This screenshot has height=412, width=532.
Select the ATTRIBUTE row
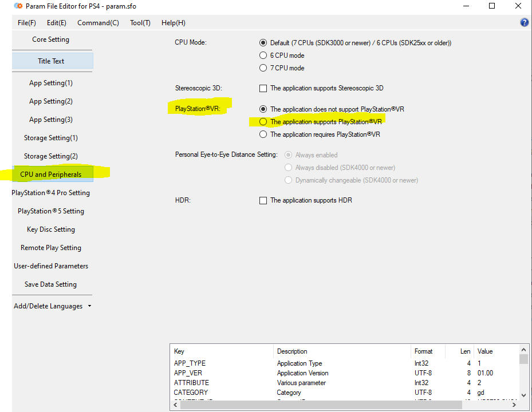click(x=345, y=382)
